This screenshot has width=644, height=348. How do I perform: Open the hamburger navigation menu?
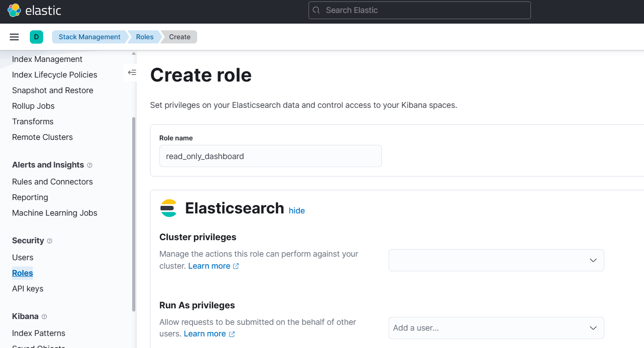[14, 37]
